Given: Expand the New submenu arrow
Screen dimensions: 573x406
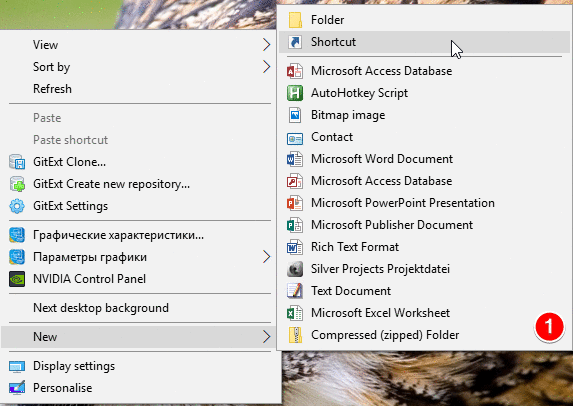Looking at the screenshot, I should (x=266, y=337).
